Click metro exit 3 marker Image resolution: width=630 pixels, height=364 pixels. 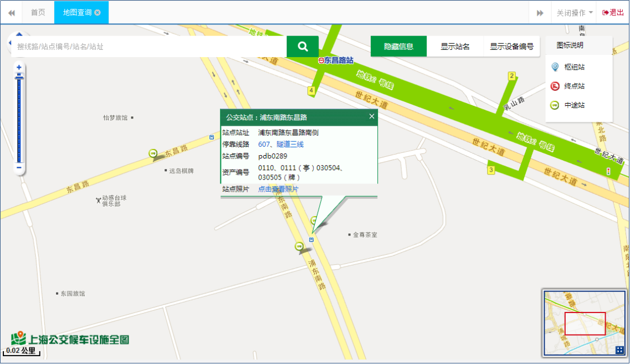click(491, 170)
